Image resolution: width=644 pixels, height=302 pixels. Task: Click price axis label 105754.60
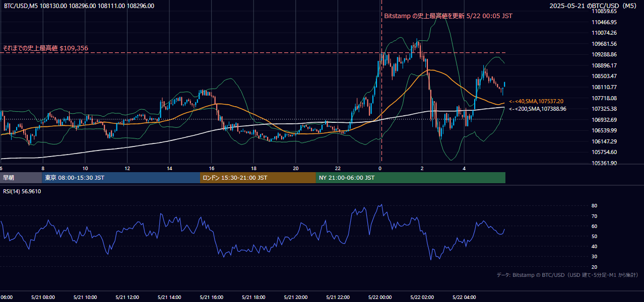[x=604, y=152]
